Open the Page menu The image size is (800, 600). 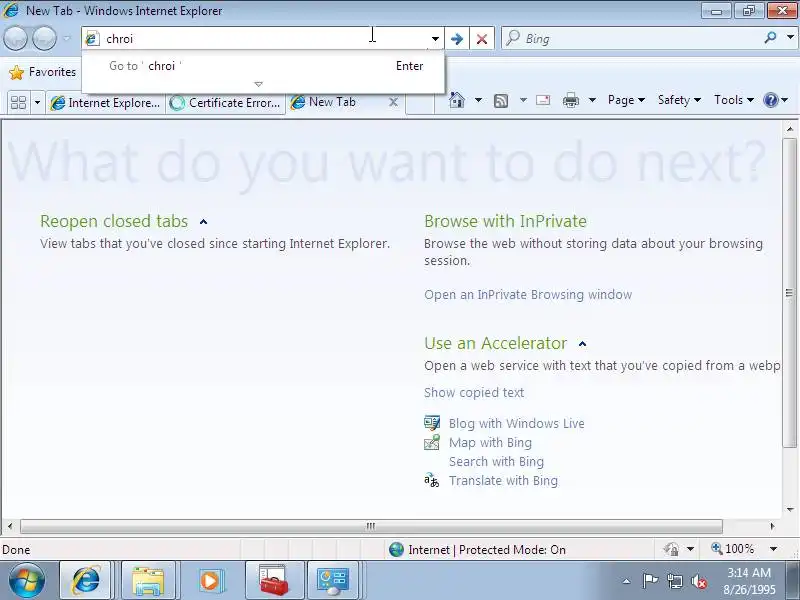pyautogui.click(x=626, y=100)
